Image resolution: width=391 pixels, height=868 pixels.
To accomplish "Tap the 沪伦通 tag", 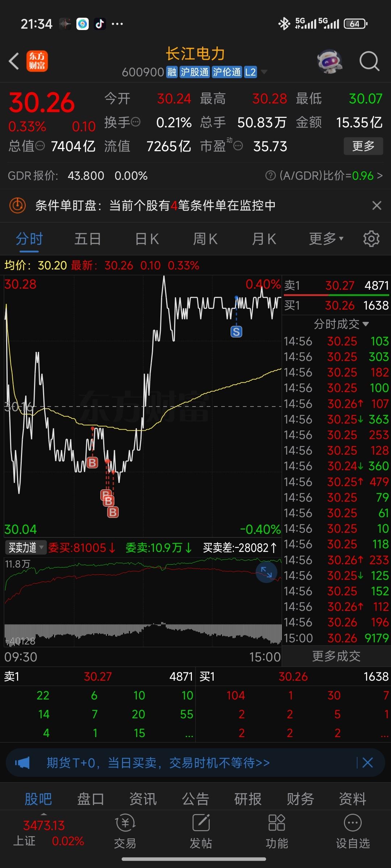I will [227, 72].
